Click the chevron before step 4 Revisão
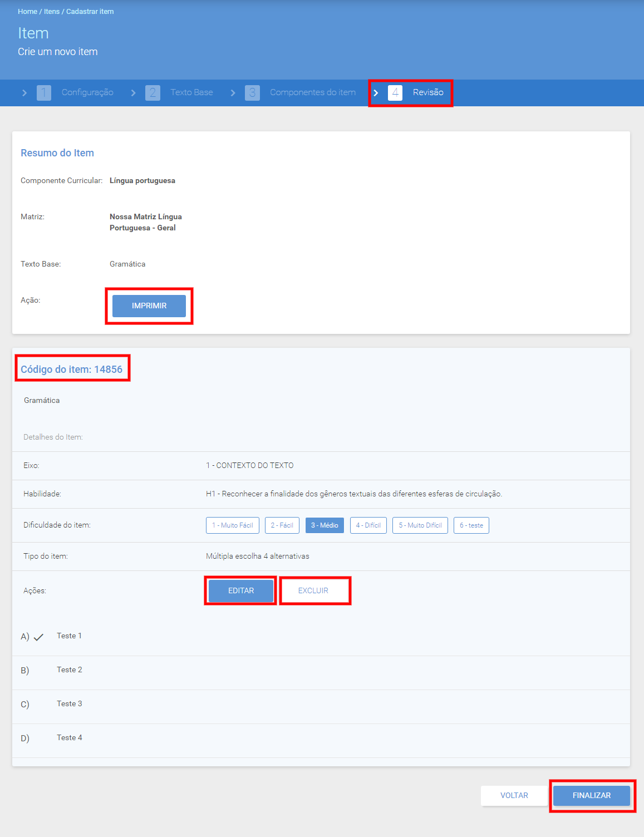The height and width of the screenshot is (837, 644). click(x=376, y=93)
